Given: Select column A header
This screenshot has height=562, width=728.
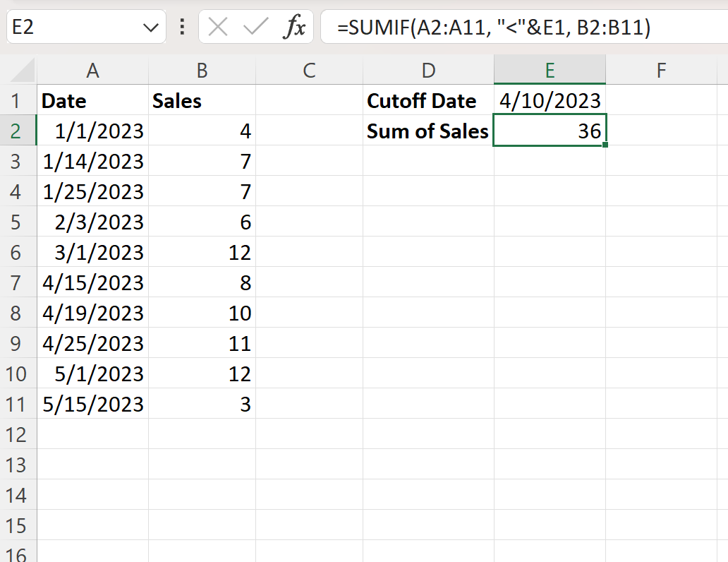Looking at the screenshot, I should pyautogui.click(x=93, y=70).
